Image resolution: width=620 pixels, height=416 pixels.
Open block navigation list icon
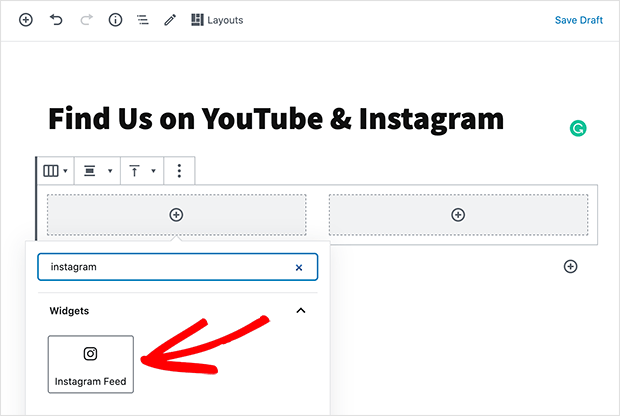click(x=143, y=20)
